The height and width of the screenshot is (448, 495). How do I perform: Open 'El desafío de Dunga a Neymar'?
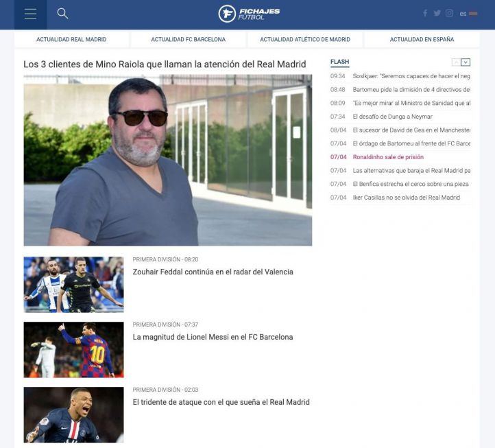(x=392, y=117)
